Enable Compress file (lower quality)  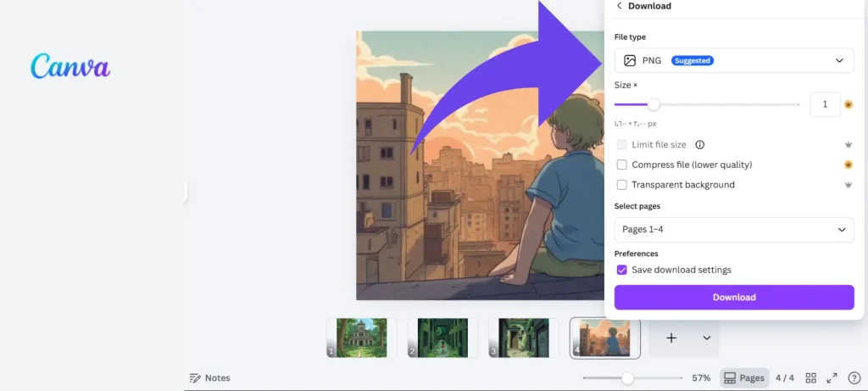622,165
